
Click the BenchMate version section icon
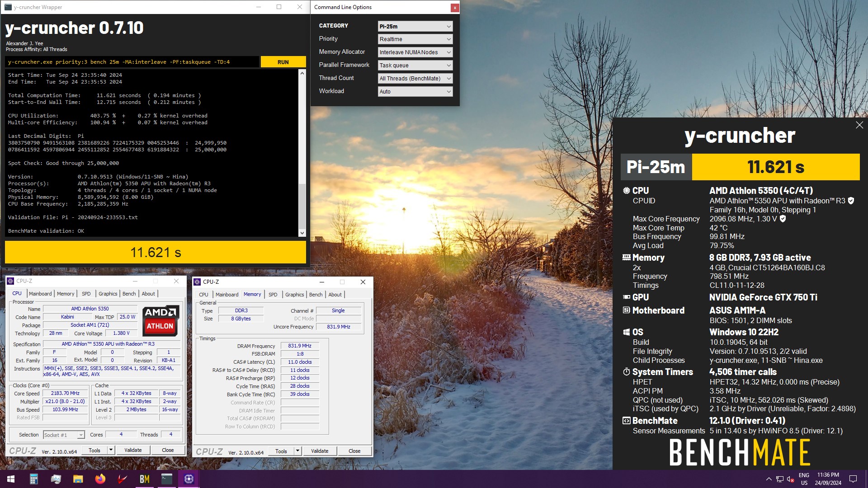pos(626,421)
